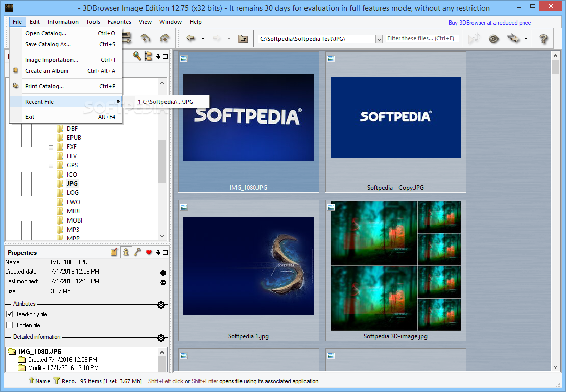Open the path address dropdown
Screen dimensions: 566x392
point(379,39)
